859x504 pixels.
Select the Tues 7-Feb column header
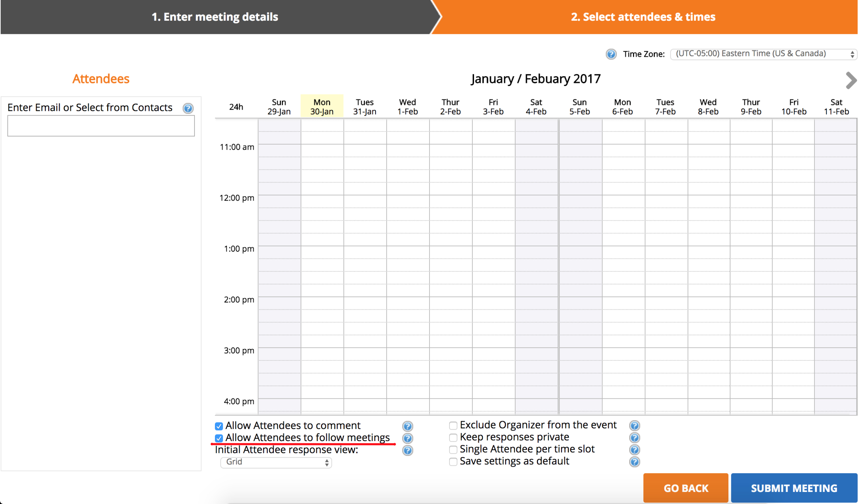[666, 106]
